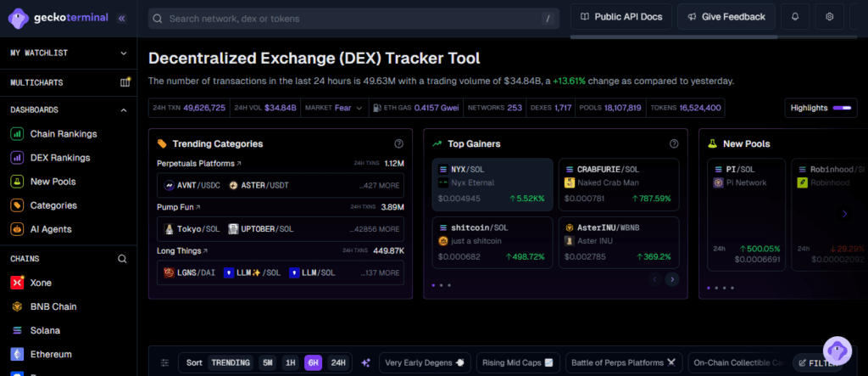Click help icon in Top Gainers panel
This screenshot has height=376, width=868.
click(x=674, y=144)
